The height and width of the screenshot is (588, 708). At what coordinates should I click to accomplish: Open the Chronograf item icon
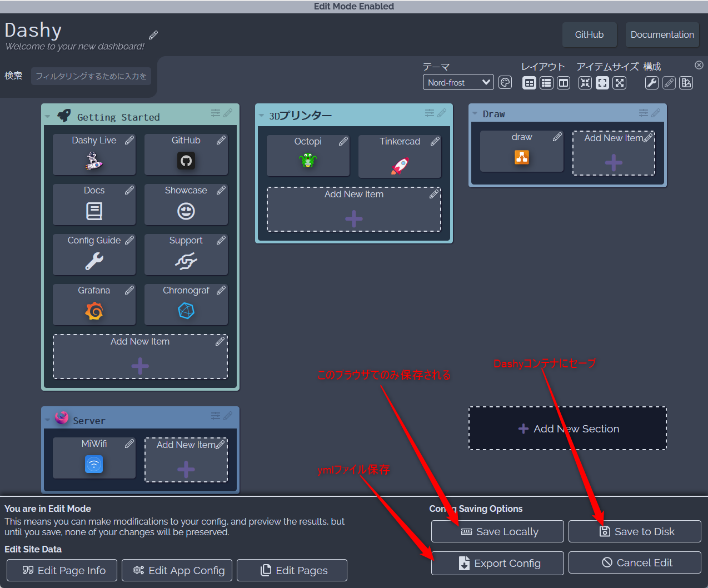pyautogui.click(x=186, y=311)
